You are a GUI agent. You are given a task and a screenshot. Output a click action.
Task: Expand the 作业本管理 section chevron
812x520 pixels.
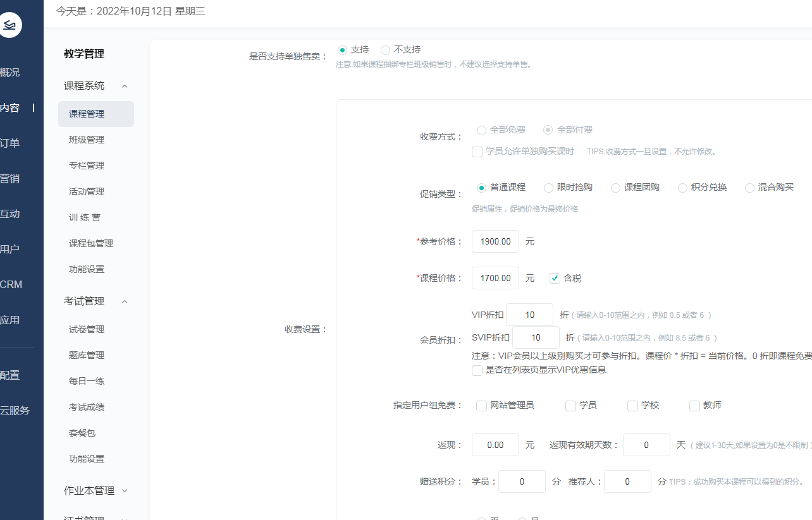pyautogui.click(x=125, y=490)
